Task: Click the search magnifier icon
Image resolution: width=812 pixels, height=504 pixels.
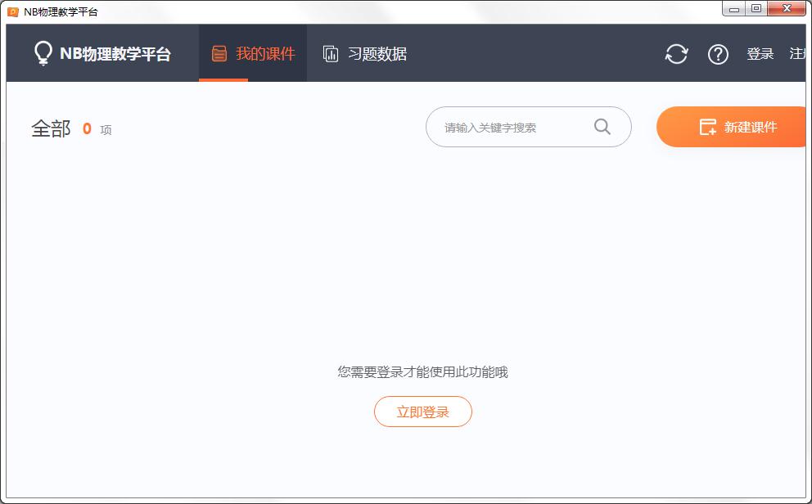Action: click(602, 127)
